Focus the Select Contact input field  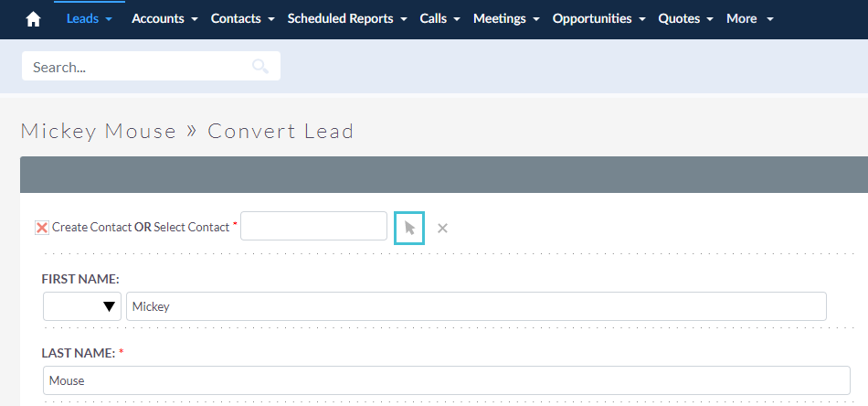pos(313,226)
